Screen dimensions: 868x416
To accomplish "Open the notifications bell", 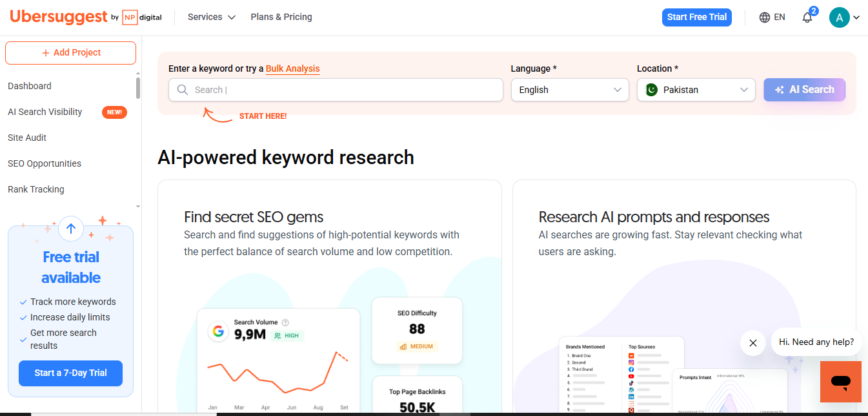I will point(807,17).
